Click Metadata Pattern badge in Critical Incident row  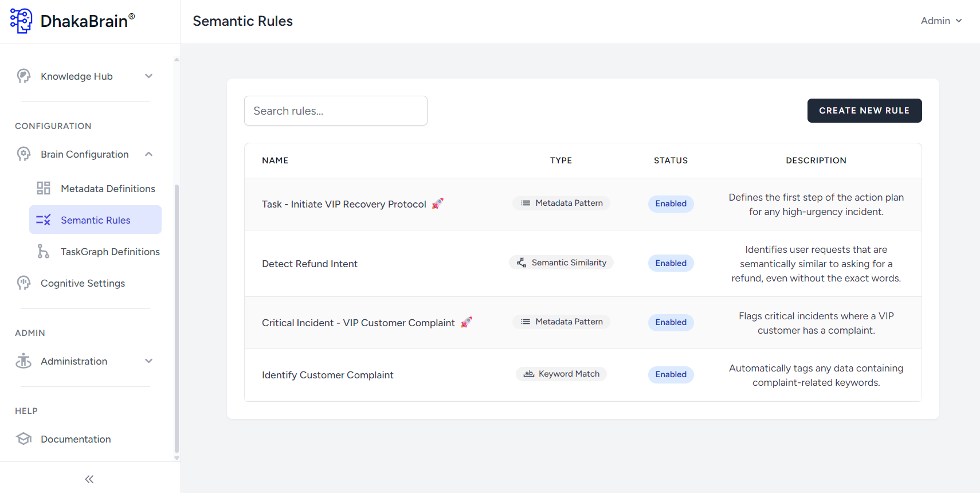click(561, 322)
